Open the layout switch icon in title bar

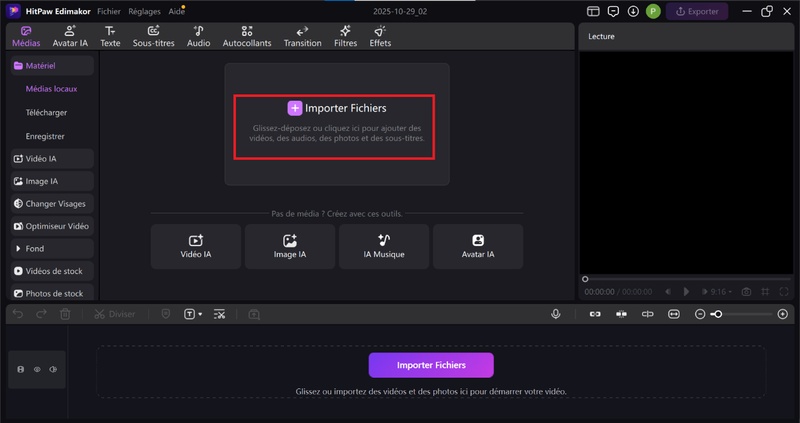[593, 11]
